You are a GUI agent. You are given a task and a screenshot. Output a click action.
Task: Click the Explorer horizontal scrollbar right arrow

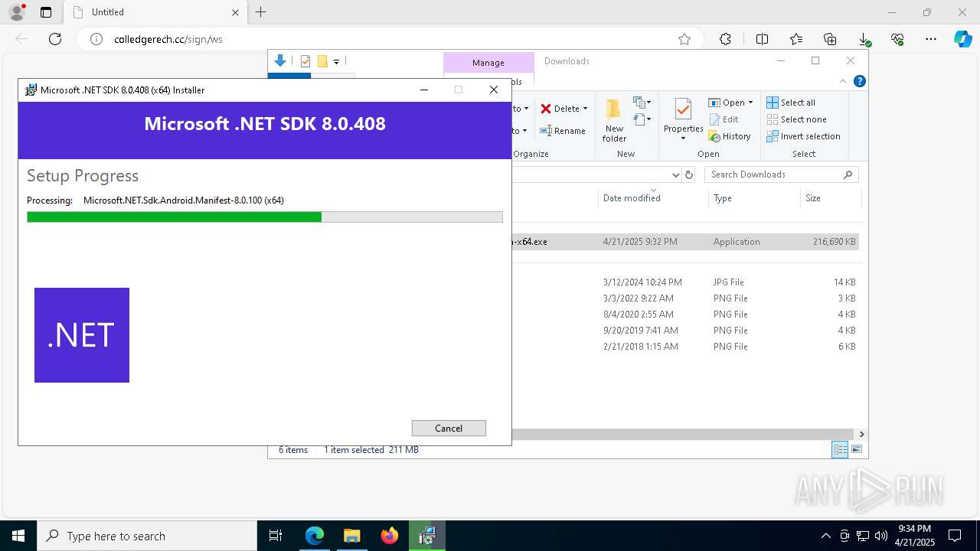click(x=861, y=434)
